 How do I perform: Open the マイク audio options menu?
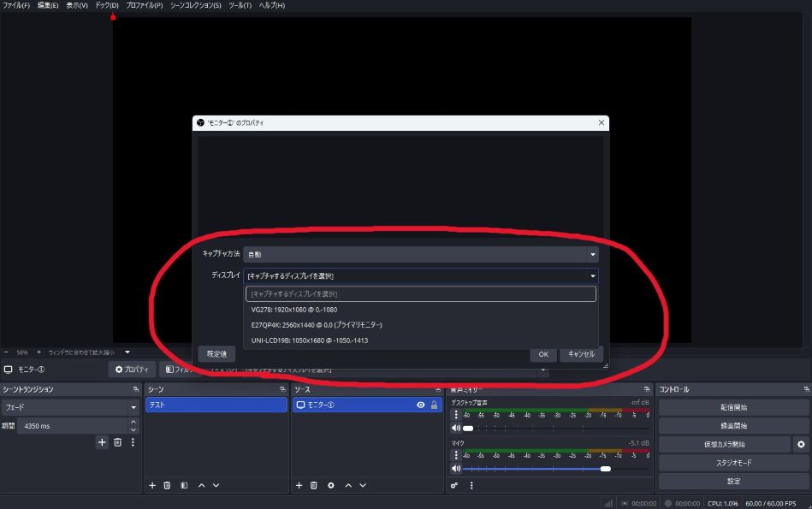456,455
